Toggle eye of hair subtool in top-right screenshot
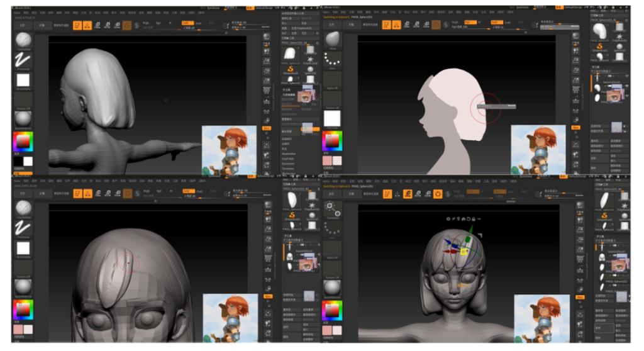Viewport: 644px width, 351px height. tap(627, 86)
